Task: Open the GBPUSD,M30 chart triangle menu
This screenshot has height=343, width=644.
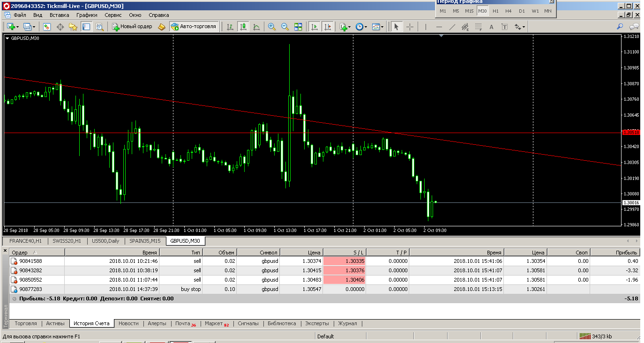Action: point(7,38)
